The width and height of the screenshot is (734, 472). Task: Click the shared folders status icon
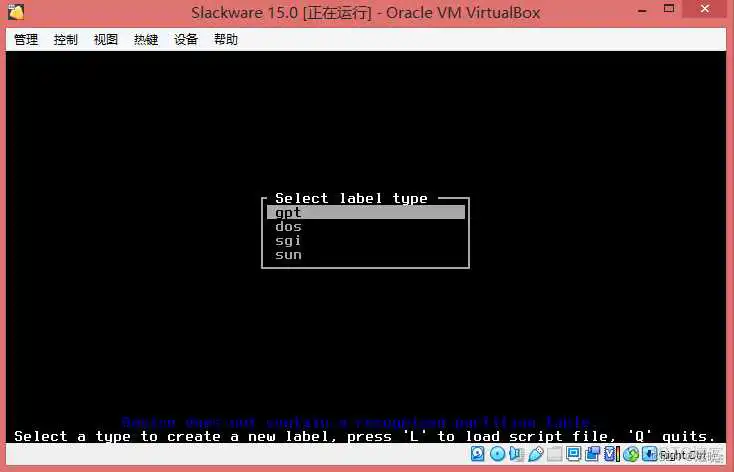click(555, 453)
